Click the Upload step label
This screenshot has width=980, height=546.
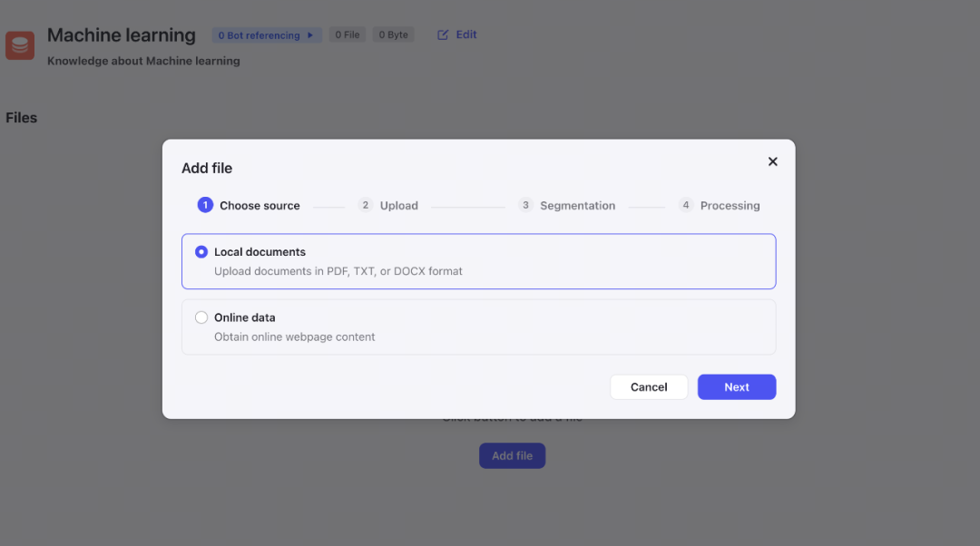click(x=399, y=206)
